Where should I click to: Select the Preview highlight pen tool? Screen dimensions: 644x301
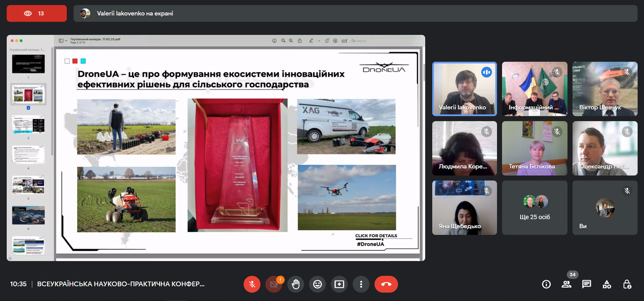[311, 41]
